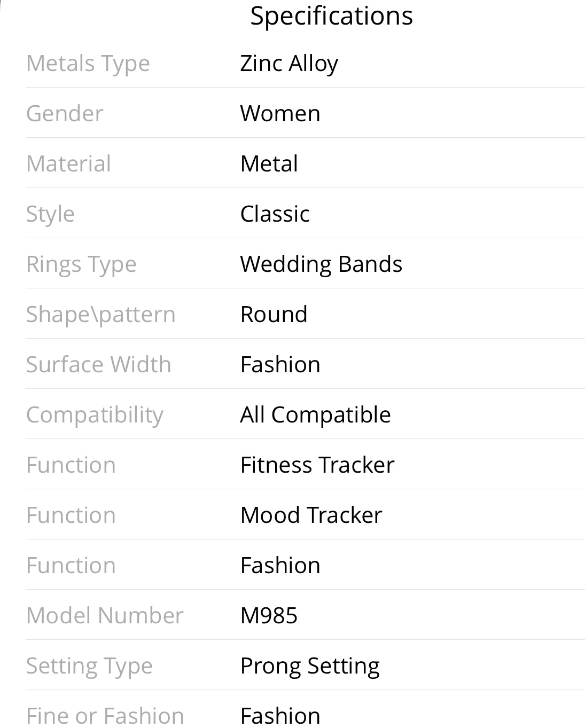Select the Women gender value
Screen dimensions: 585x728
[280, 113]
